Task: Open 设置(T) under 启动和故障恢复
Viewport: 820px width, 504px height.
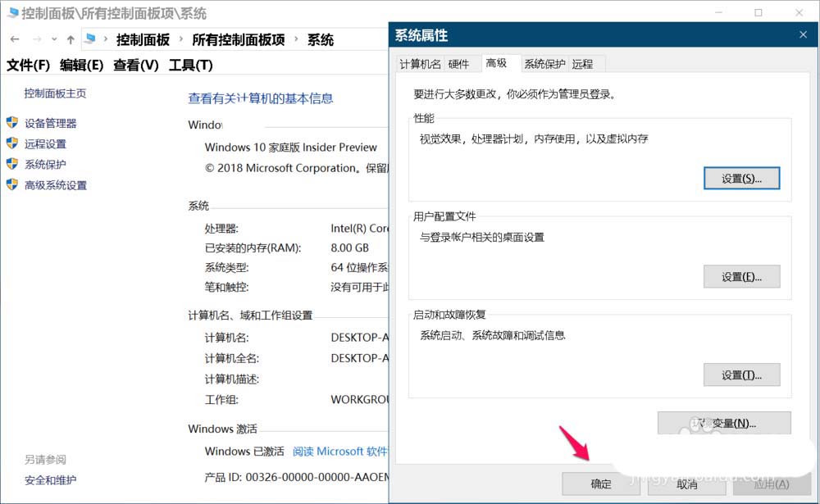Action: [x=741, y=375]
